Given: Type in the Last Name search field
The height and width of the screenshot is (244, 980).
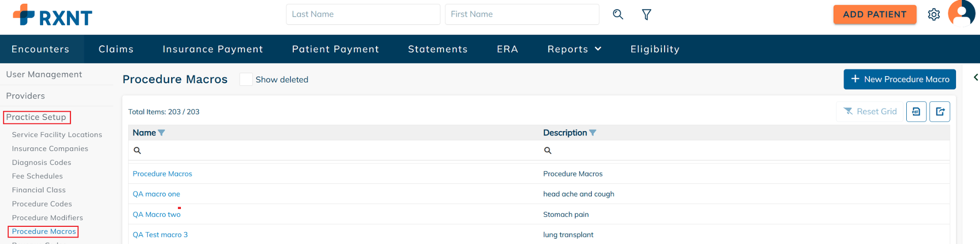Looking at the screenshot, I should click(x=363, y=14).
